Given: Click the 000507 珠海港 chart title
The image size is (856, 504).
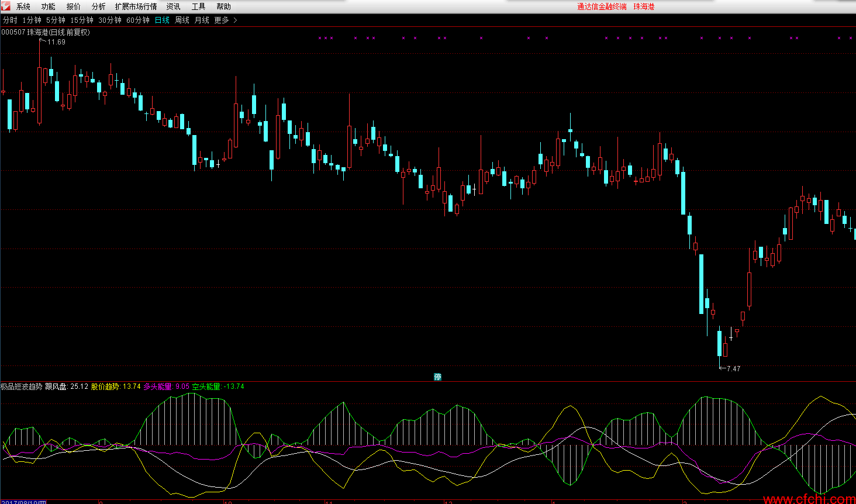Looking at the screenshot, I should (46, 32).
